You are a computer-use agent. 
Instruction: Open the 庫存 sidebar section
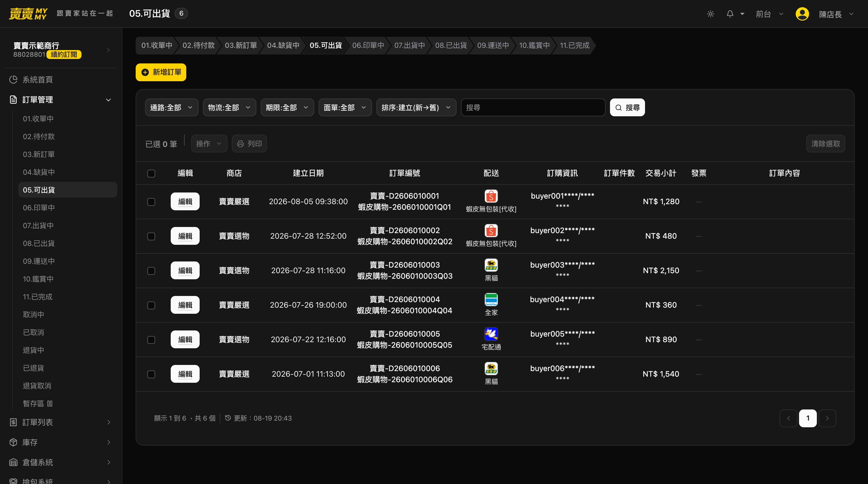[x=61, y=442]
